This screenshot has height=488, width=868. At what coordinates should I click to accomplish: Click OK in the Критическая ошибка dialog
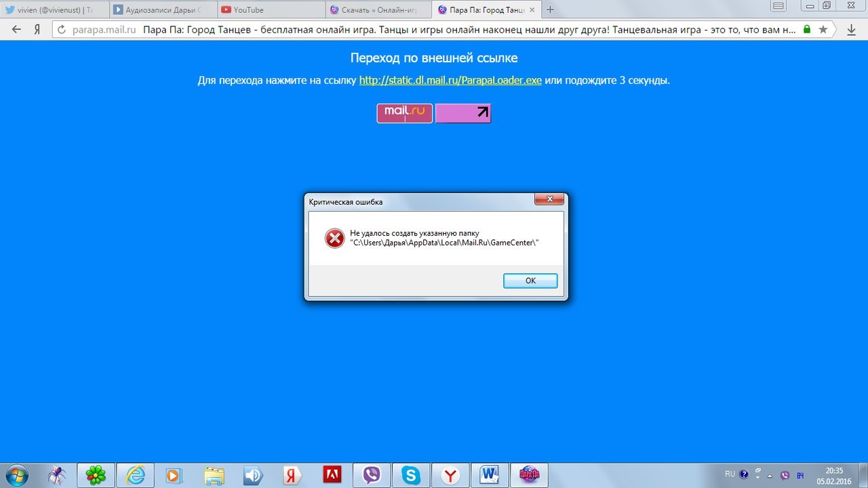click(x=530, y=281)
